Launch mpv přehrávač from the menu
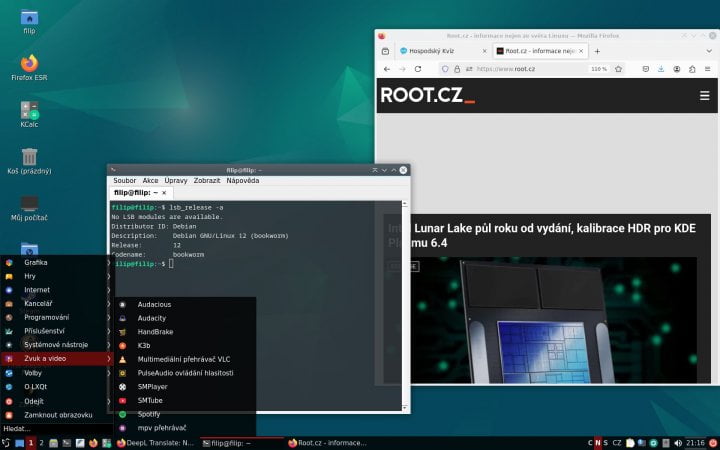The height and width of the screenshot is (450, 720). click(x=185, y=428)
